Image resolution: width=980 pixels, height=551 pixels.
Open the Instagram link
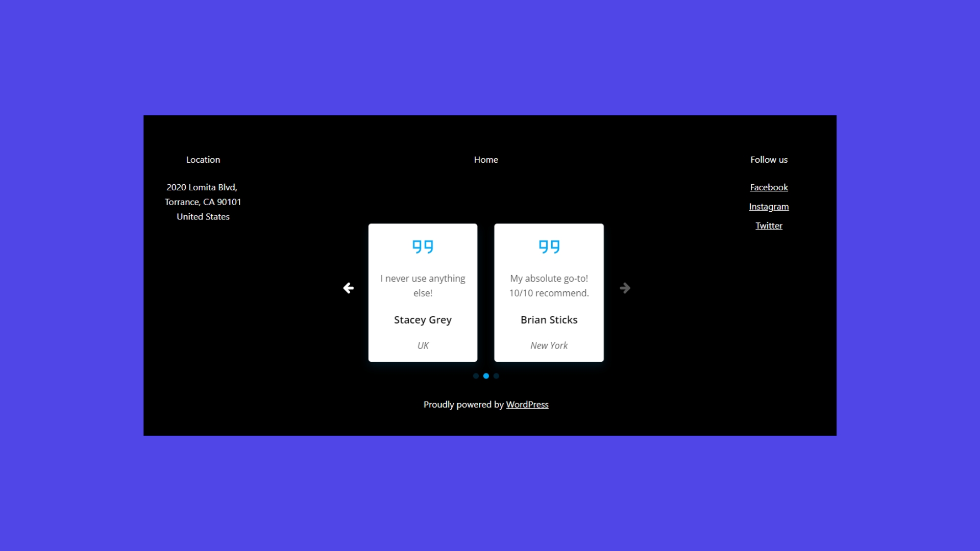[769, 207]
